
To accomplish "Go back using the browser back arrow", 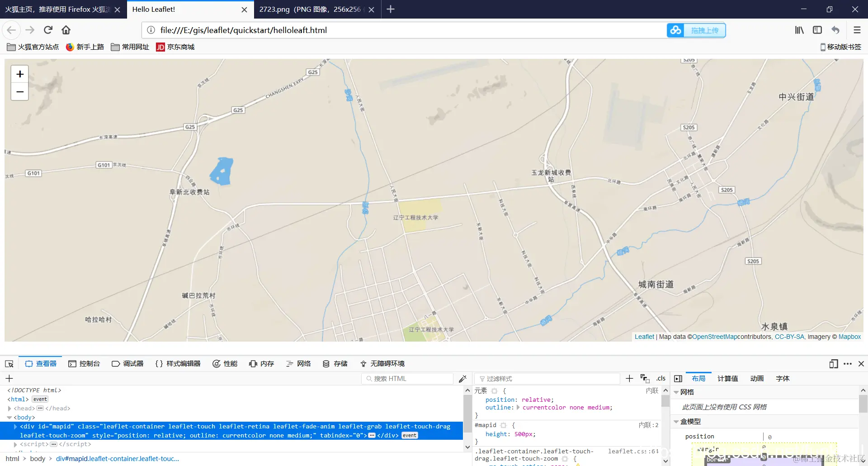I will click(x=11, y=30).
